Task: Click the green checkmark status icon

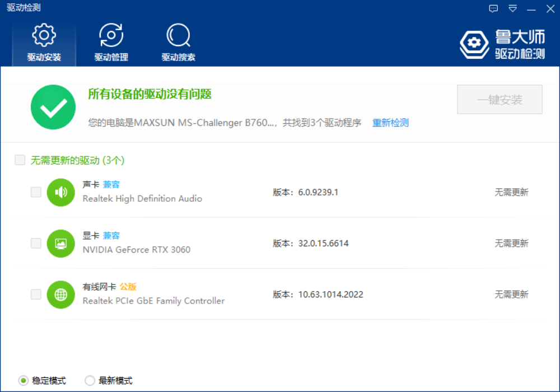Action: click(x=53, y=107)
